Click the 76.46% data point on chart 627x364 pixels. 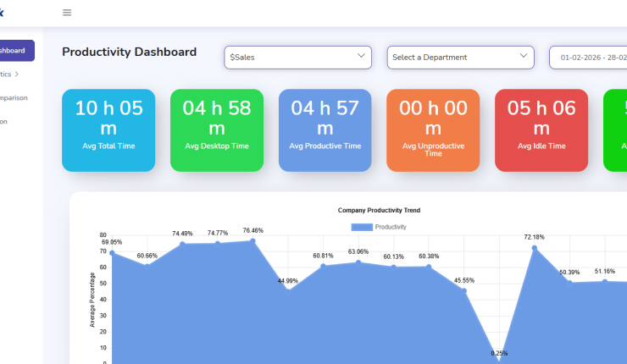(x=252, y=241)
